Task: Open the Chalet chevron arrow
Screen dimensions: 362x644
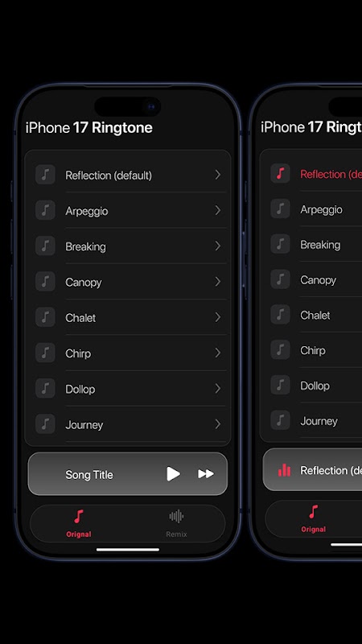Action: (218, 317)
